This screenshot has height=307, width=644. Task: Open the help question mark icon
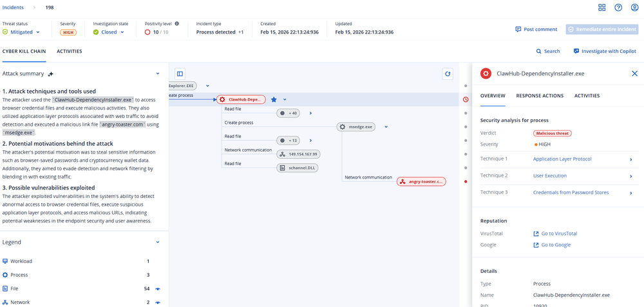click(x=618, y=8)
